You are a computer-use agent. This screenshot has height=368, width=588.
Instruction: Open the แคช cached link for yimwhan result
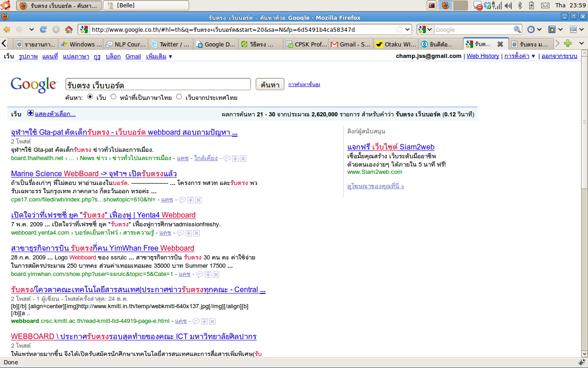(185, 274)
